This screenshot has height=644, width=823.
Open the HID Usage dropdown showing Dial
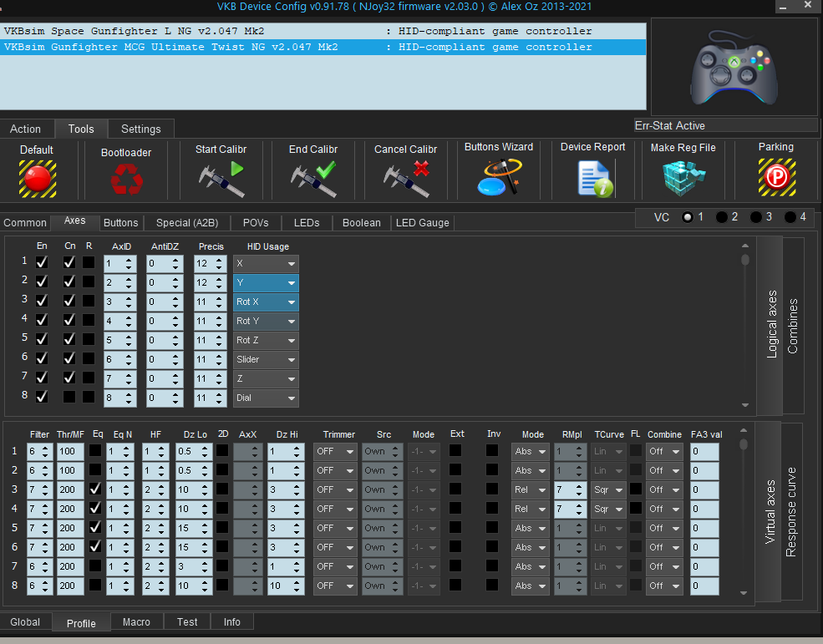266,398
